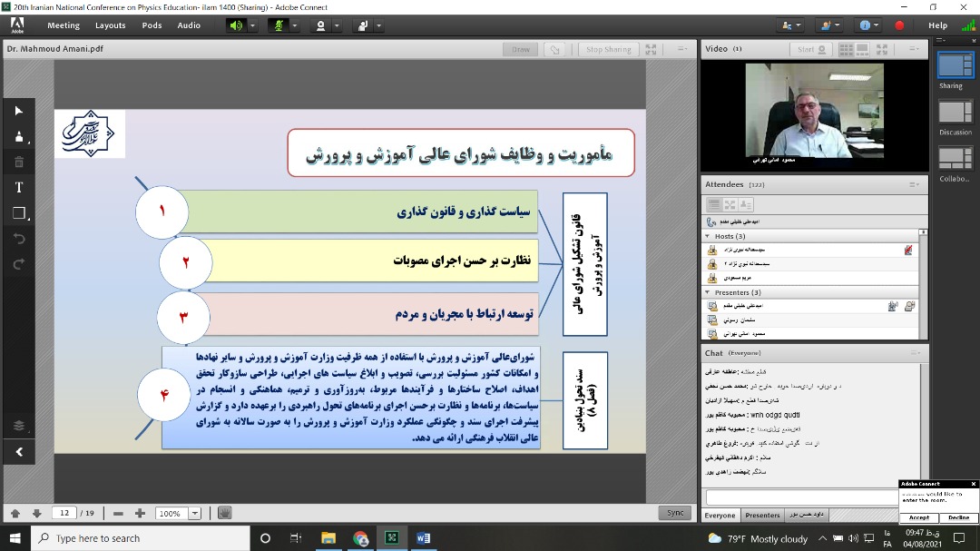
Task: Go to next page with down arrow
Action: point(36,513)
